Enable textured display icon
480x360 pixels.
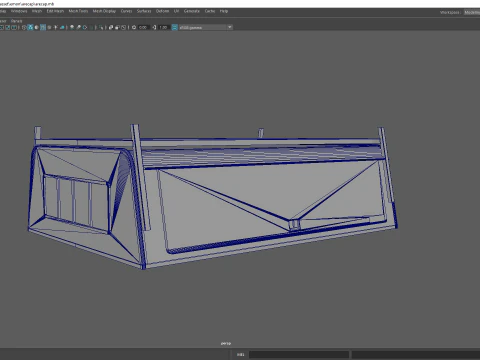pos(49,27)
